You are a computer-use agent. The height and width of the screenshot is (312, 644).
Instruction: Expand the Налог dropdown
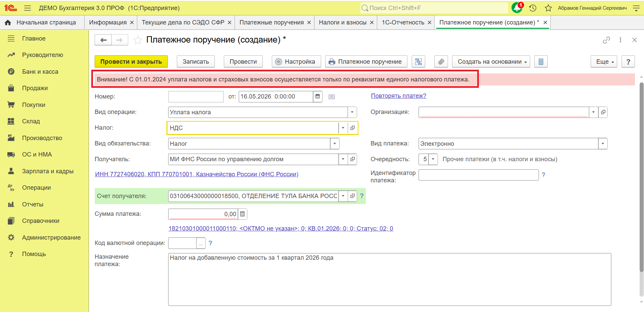click(x=343, y=128)
